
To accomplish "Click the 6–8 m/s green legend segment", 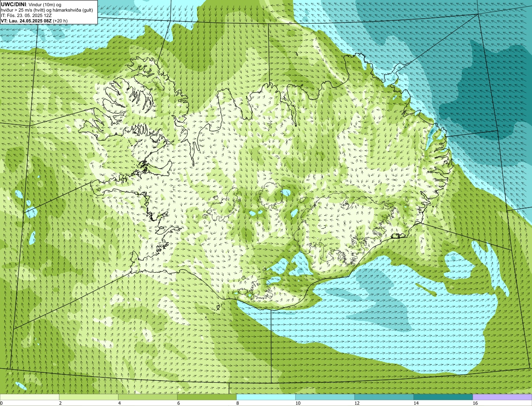I will 207,397.
